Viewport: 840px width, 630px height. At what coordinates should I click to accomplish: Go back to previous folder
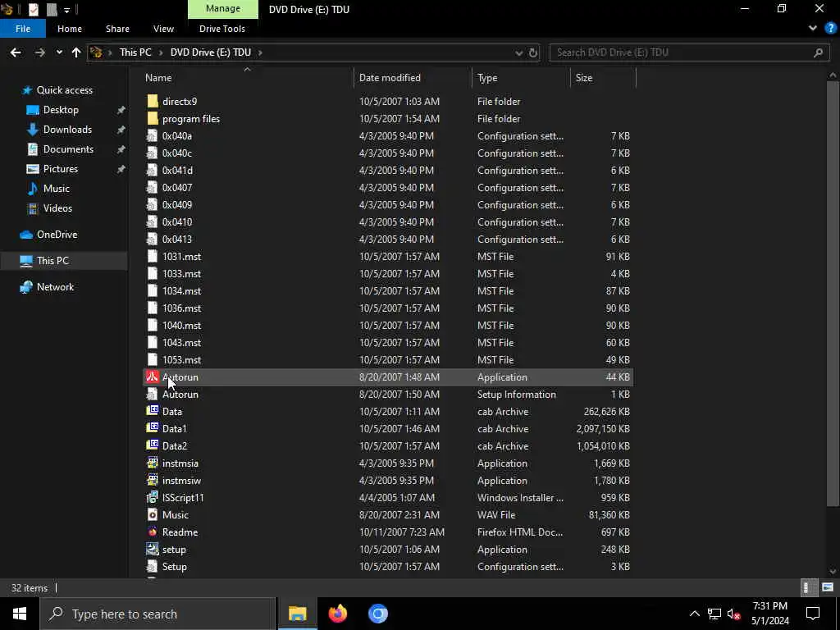[16, 52]
